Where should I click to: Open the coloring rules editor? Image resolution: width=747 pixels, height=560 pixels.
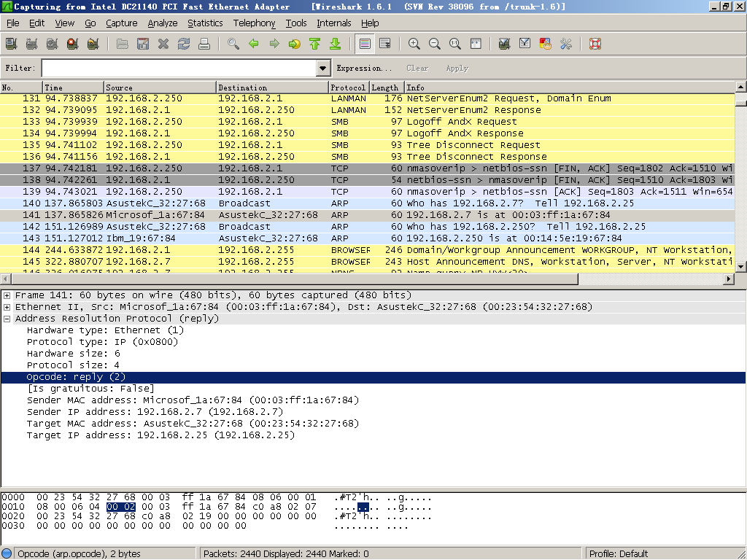point(545,44)
